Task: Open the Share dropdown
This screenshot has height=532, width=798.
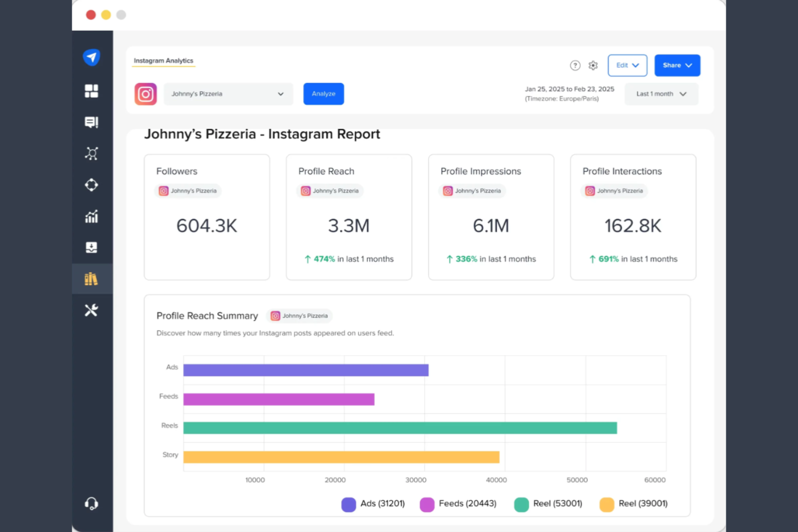Action: [x=677, y=65]
